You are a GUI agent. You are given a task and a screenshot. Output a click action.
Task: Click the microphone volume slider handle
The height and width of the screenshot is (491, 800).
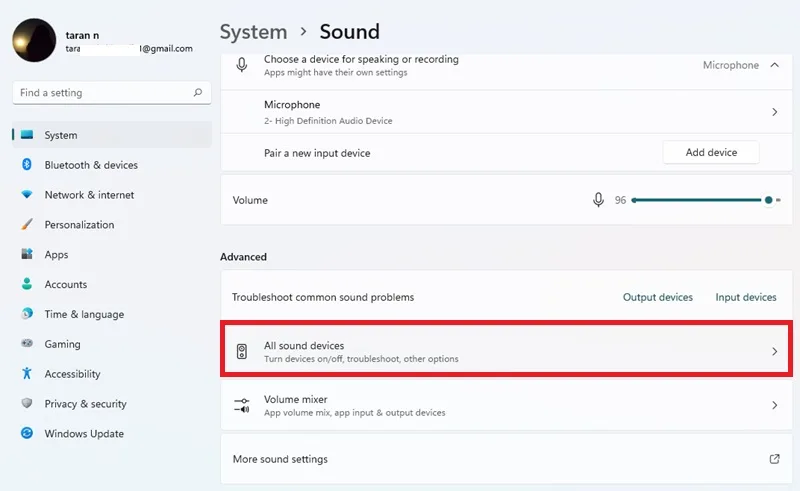pos(768,200)
